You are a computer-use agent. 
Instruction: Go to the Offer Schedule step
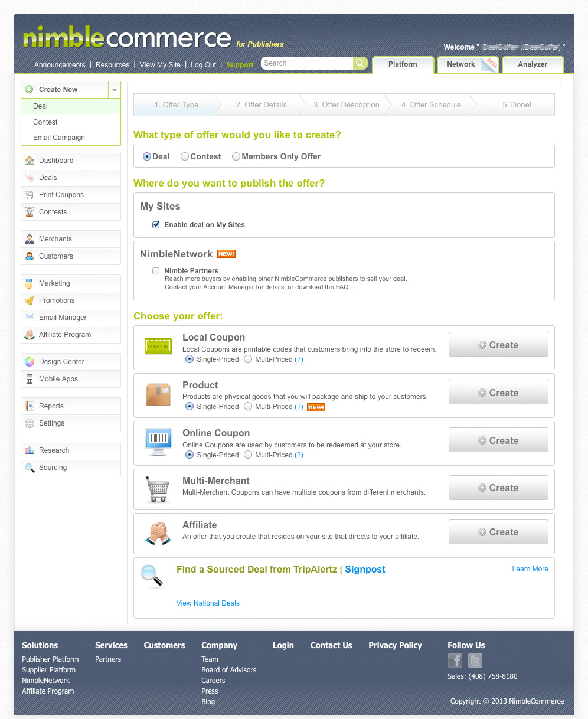point(431,105)
